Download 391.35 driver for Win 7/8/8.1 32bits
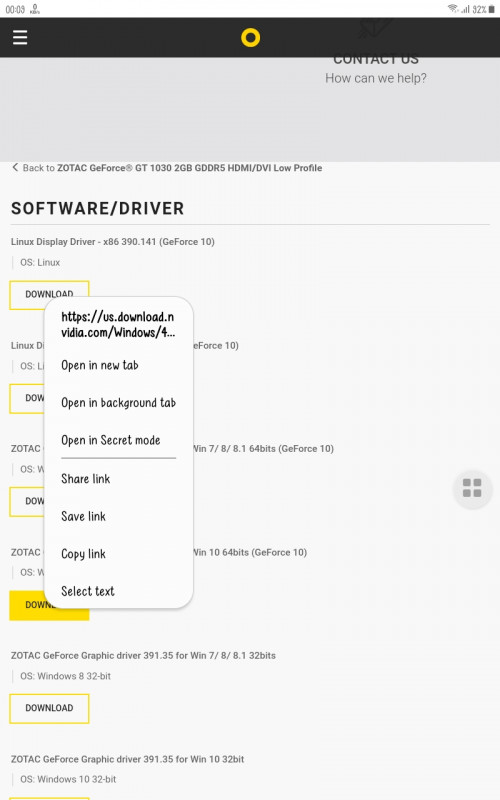Screen dimensions: 500x800 (49, 708)
